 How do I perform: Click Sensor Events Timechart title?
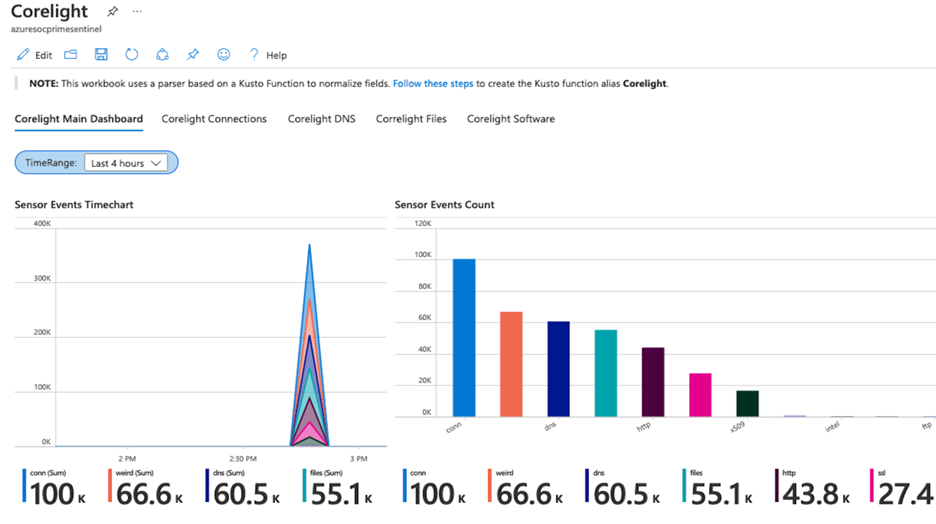[x=74, y=205]
